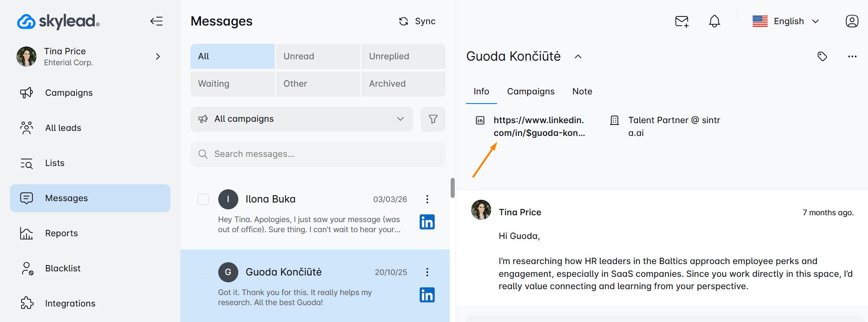Go to Lists in the sidebar
The height and width of the screenshot is (322, 868).
tap(90, 163)
